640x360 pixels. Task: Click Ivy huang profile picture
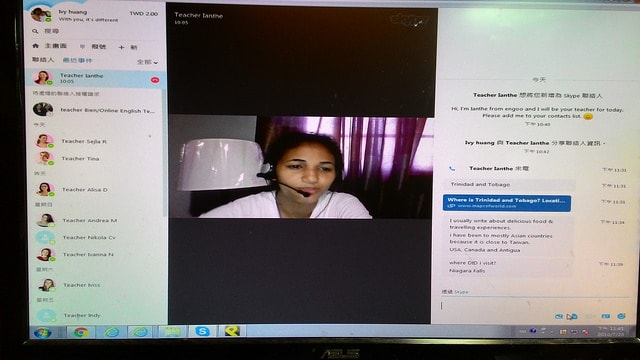point(41,14)
